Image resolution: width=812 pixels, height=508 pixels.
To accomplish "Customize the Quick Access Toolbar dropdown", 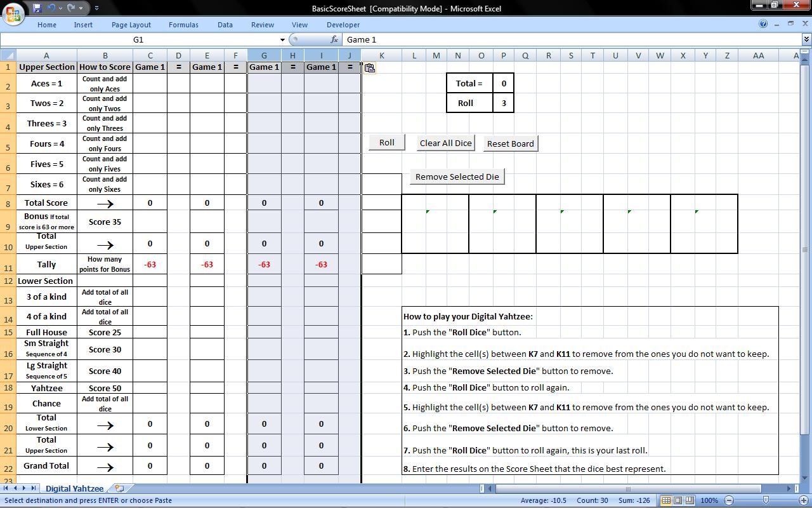I will tap(96, 8).
